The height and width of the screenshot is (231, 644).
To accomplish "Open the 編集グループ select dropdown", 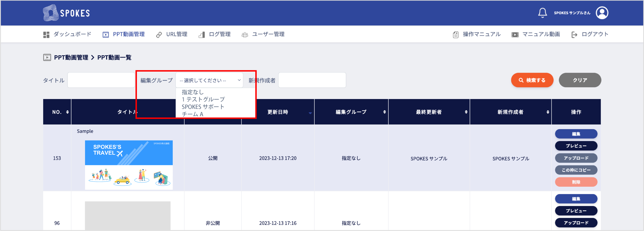I will [x=209, y=80].
